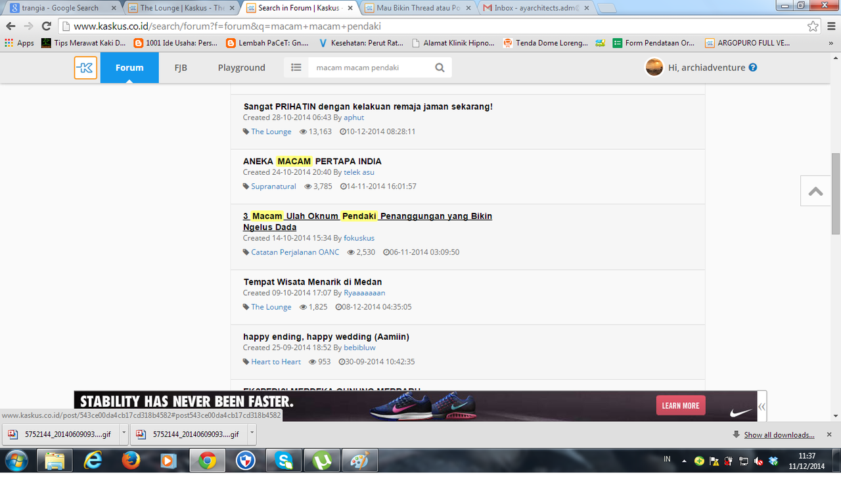The image size is (841, 504).
Task: Open user profile 'bebibluw'
Action: pos(359,348)
